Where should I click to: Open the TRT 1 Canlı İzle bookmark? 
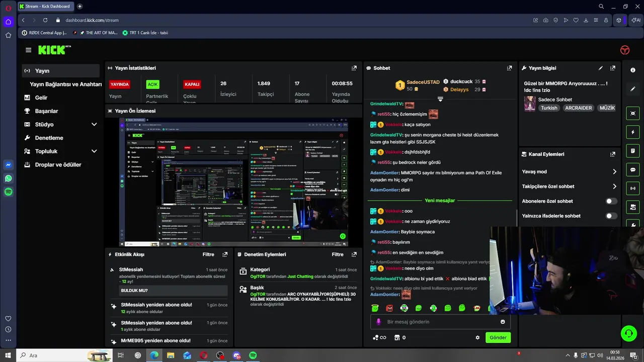coord(145,33)
